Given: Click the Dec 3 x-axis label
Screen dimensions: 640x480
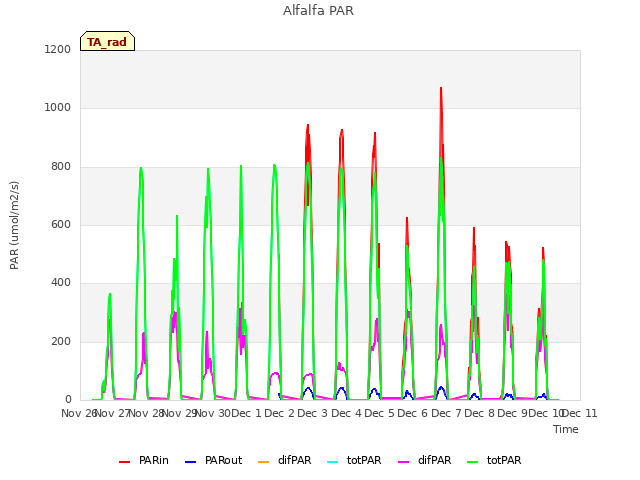Looking at the screenshot, I should [313, 413].
